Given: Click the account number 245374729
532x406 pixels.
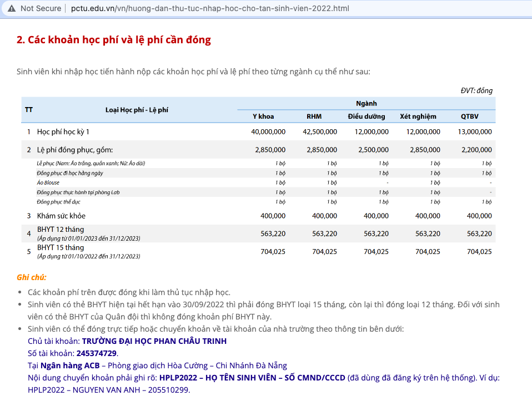Looking at the screenshot, I should pos(97,353).
